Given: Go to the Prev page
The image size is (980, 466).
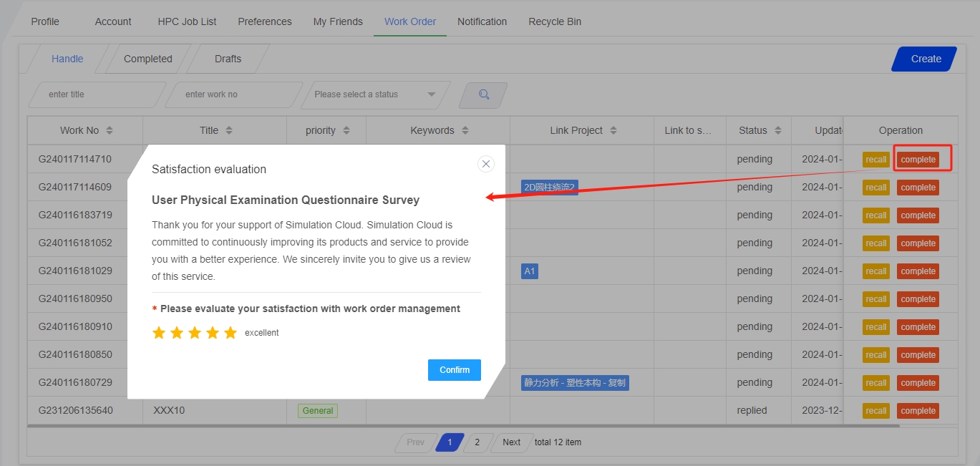Looking at the screenshot, I should pos(415,442).
